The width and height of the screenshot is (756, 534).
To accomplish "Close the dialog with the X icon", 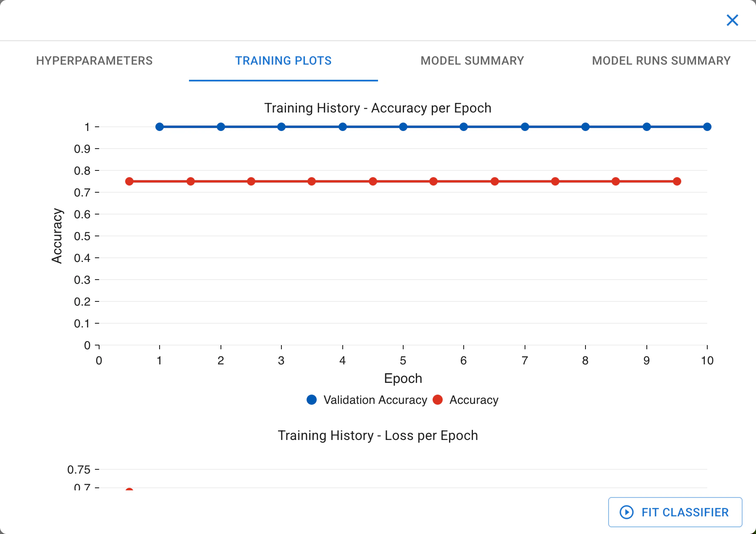I will click(x=732, y=20).
